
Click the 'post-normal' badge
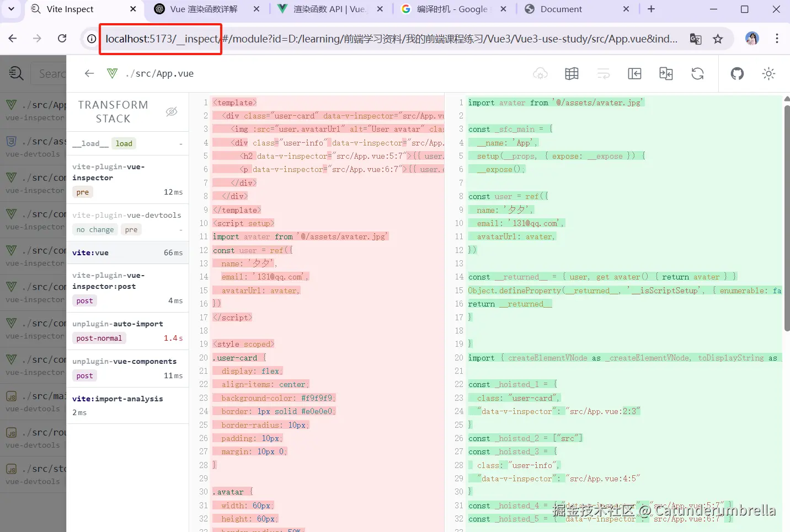coord(99,338)
